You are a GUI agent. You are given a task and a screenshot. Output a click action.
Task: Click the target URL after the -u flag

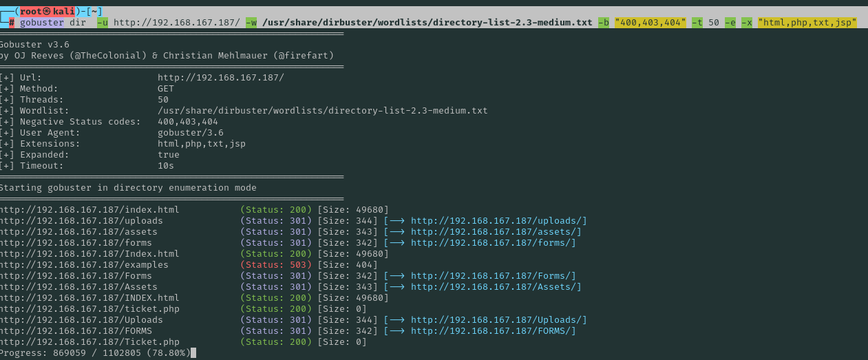177,23
